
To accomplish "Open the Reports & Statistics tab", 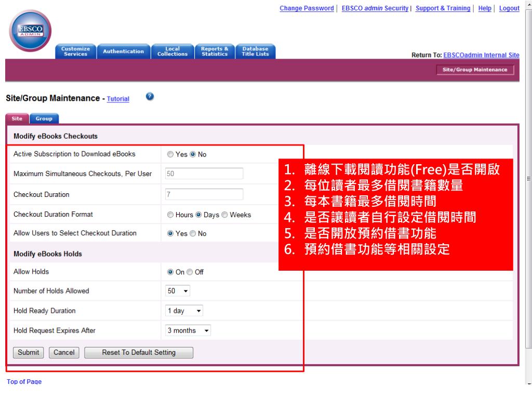I will pyautogui.click(x=215, y=51).
